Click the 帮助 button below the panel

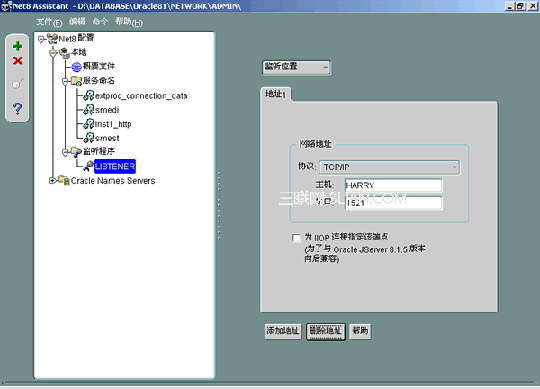(x=360, y=331)
